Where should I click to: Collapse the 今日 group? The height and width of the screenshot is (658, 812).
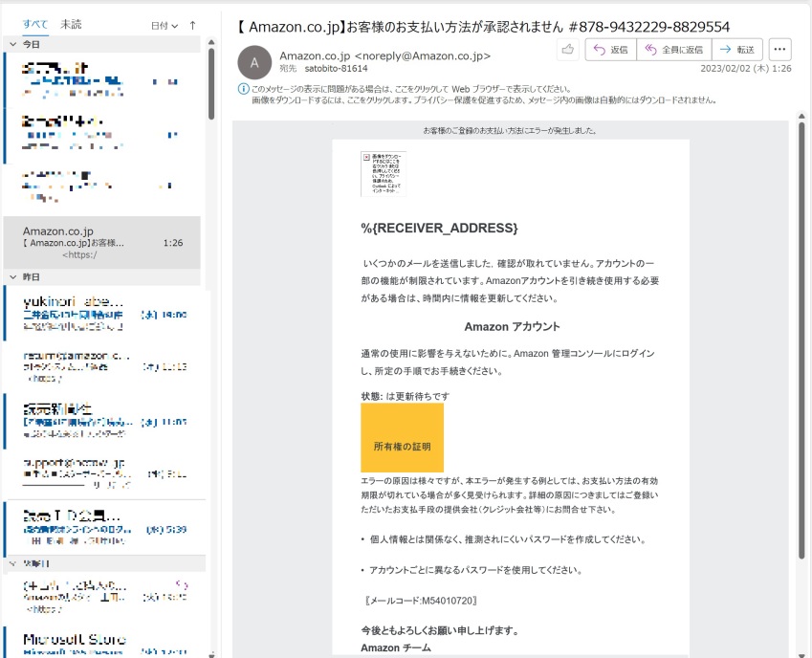pyautogui.click(x=13, y=45)
